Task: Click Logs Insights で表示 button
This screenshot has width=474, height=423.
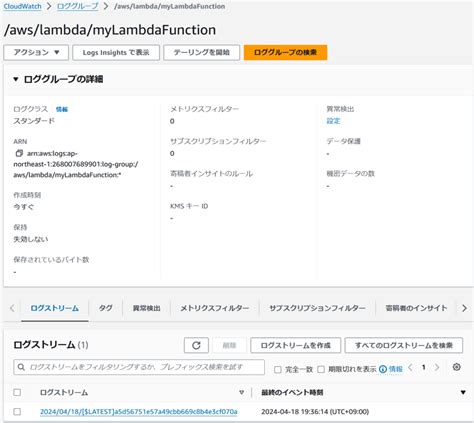Action: click(x=116, y=52)
